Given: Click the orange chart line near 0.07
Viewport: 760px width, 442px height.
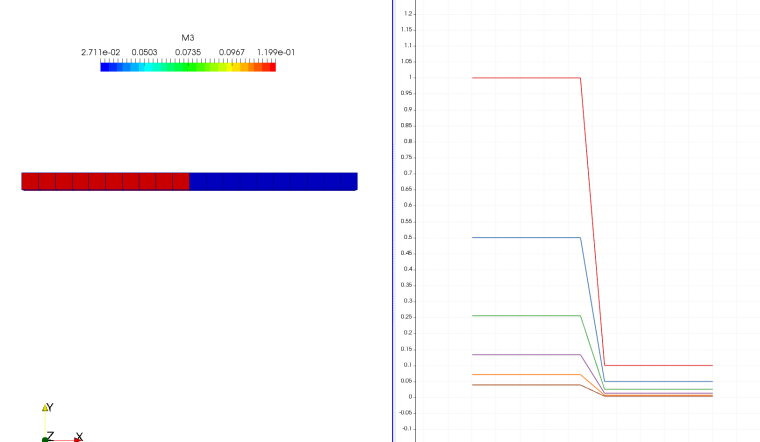Looking at the screenshot, I should (526, 375).
